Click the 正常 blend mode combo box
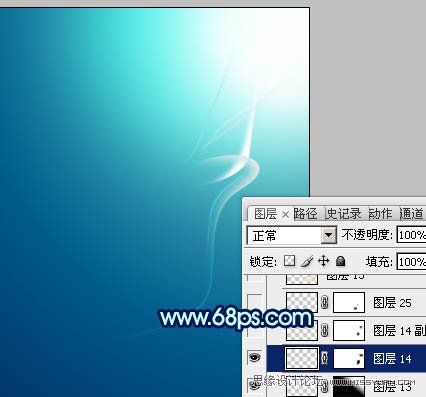The height and width of the screenshot is (397, 426). 291,235
